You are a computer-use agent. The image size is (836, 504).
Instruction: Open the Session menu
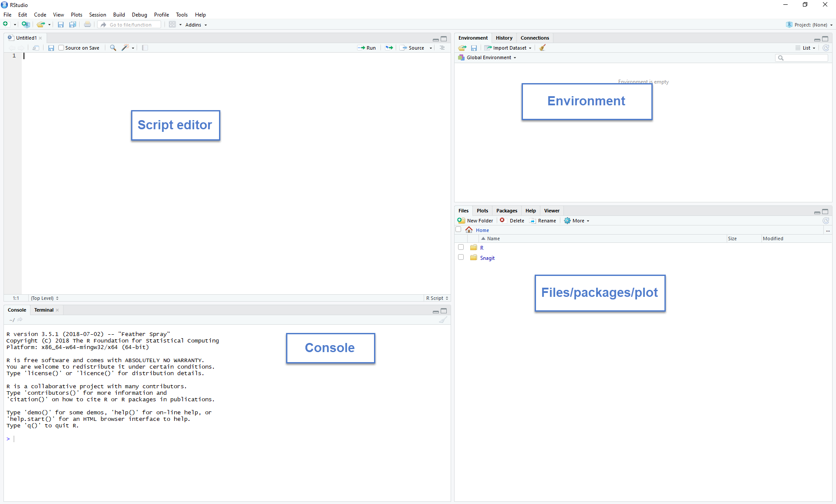(98, 15)
